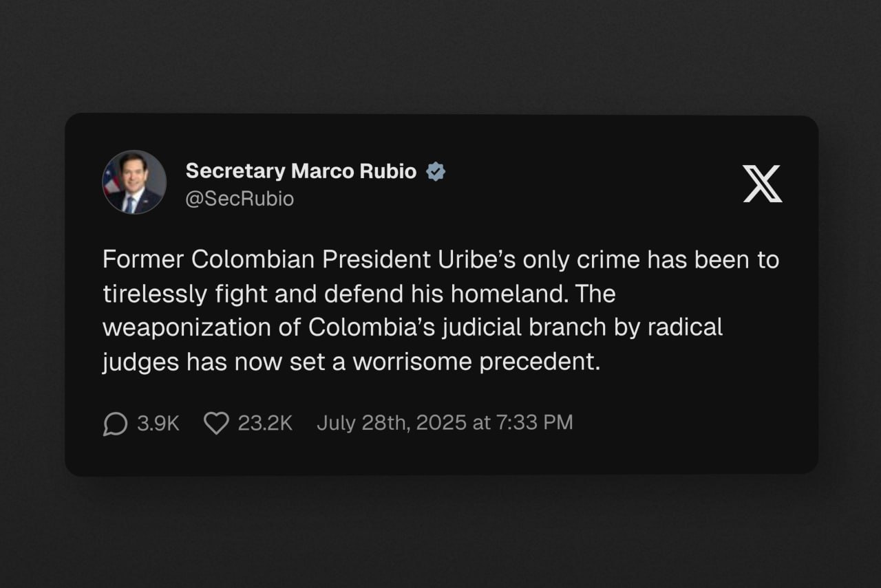881x588 pixels.
Task: Click the 23.2K like count
Action: click(x=265, y=423)
